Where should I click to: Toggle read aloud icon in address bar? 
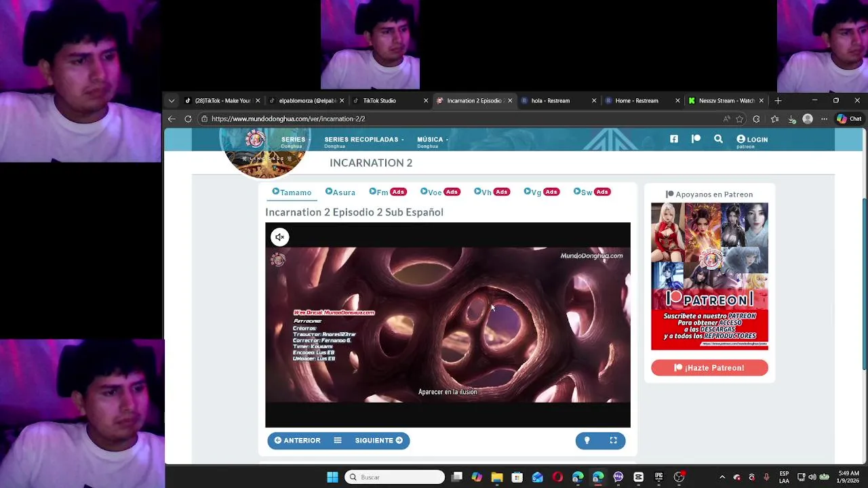[727, 119]
